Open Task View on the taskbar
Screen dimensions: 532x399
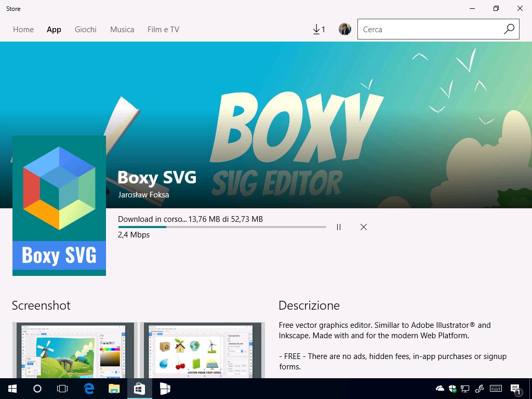coord(62,389)
